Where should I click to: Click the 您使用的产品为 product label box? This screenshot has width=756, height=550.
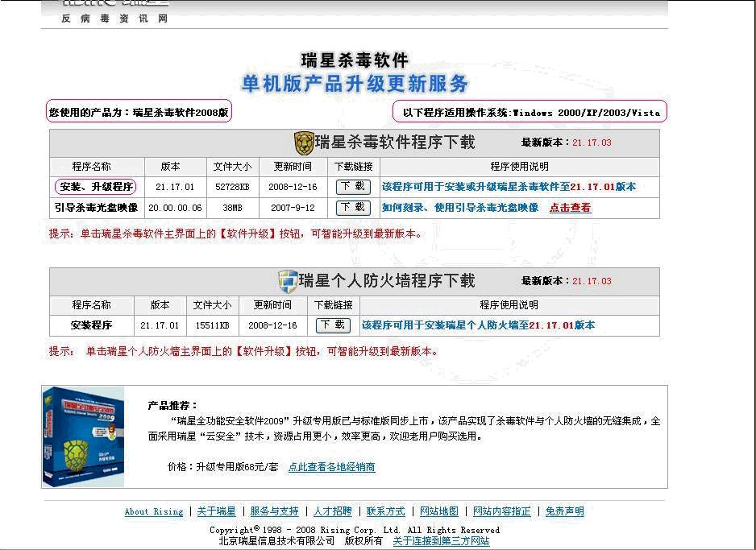pos(139,112)
